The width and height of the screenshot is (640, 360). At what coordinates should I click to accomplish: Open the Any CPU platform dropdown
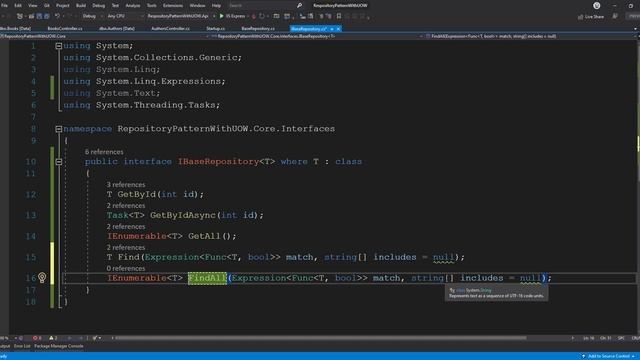(125, 16)
